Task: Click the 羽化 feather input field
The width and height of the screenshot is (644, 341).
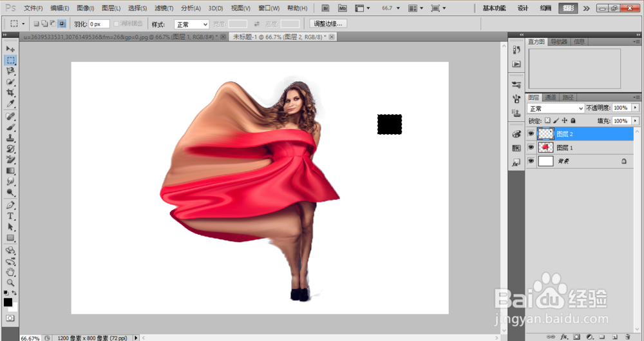Action: pyautogui.click(x=99, y=24)
